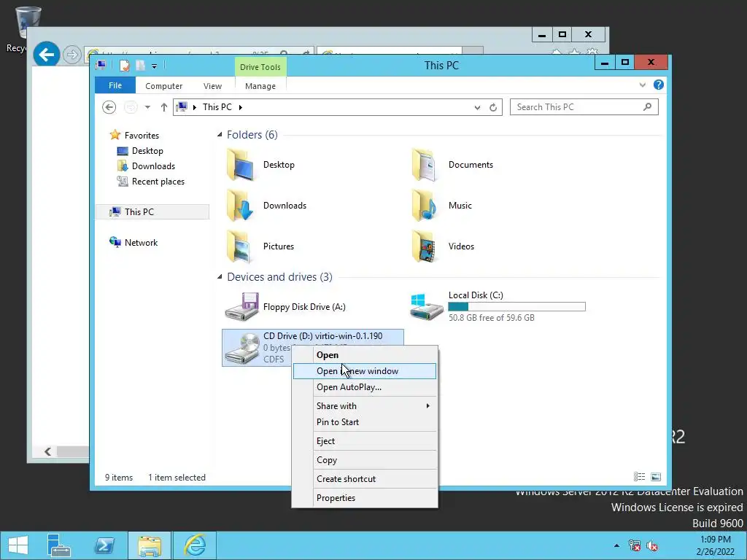Click the Forward arrow in This PC window
Screen dimensions: 747x560
pyautogui.click(x=131, y=108)
